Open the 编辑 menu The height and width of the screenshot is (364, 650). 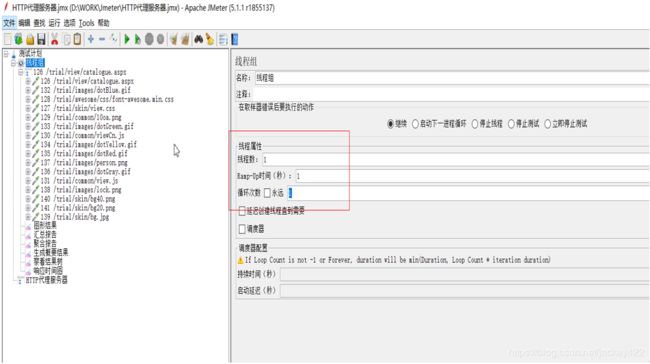[x=24, y=23]
